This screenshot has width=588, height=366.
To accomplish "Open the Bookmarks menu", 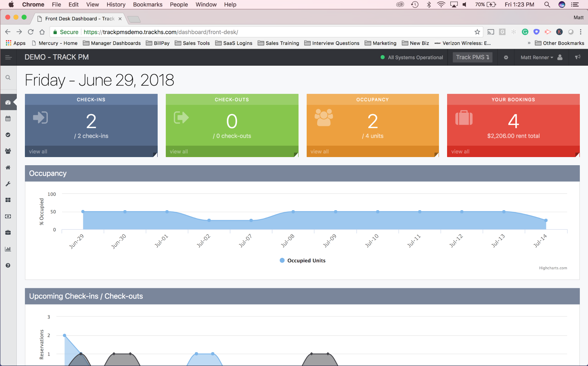I will (148, 4).
